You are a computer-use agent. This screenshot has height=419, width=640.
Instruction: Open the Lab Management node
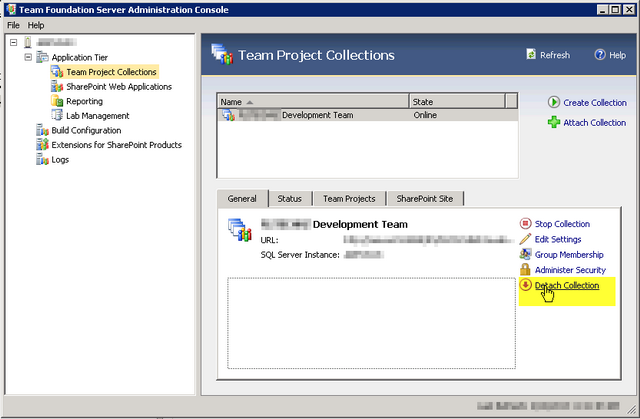(98, 116)
